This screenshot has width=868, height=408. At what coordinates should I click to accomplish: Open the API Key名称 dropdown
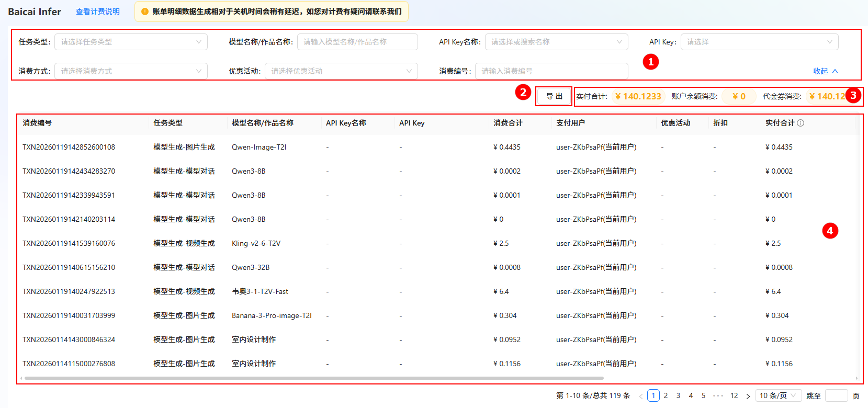coord(557,42)
